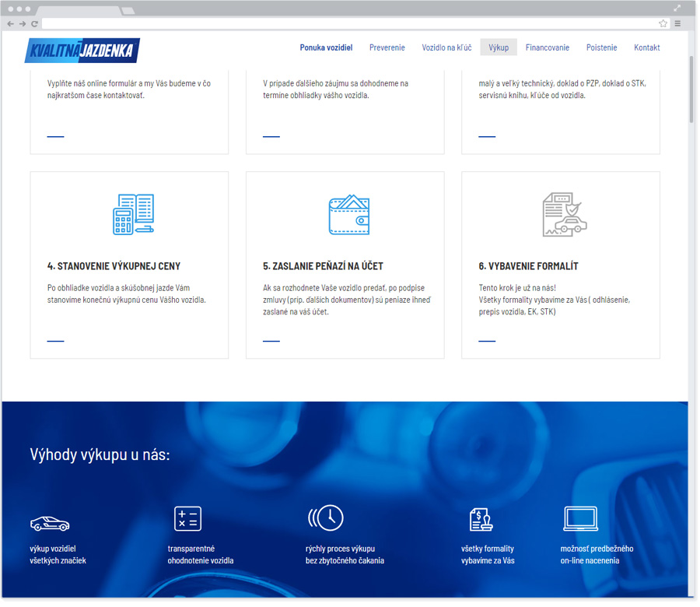Open the browser hamburger menu
The image size is (700, 607).
tap(677, 24)
